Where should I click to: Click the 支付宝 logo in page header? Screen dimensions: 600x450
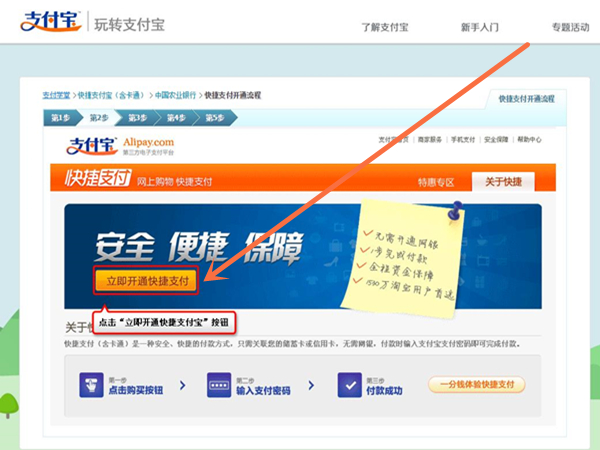(51, 21)
